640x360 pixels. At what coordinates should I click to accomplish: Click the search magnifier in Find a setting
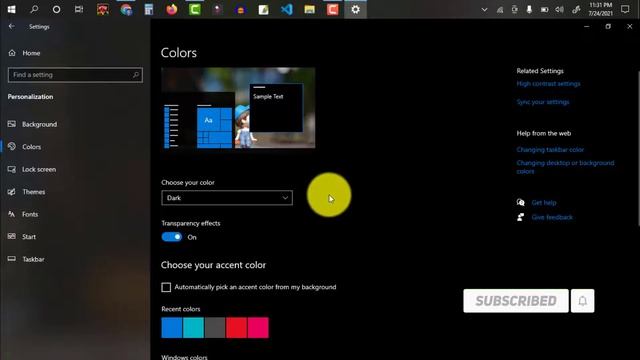tap(136, 75)
